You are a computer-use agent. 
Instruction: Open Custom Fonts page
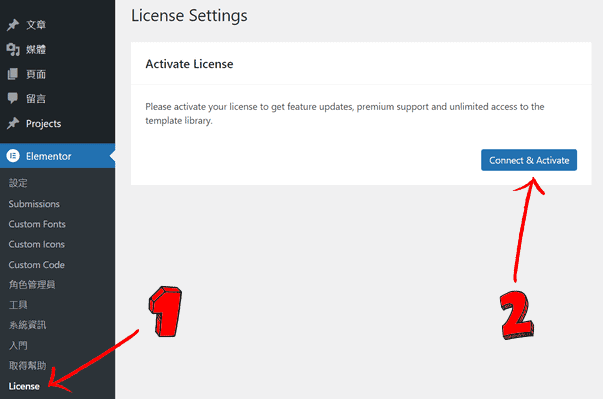coord(37,224)
